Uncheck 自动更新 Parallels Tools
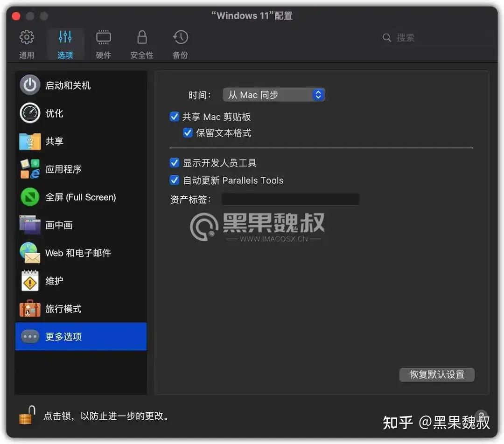The height and width of the screenshot is (444, 504). (x=174, y=180)
